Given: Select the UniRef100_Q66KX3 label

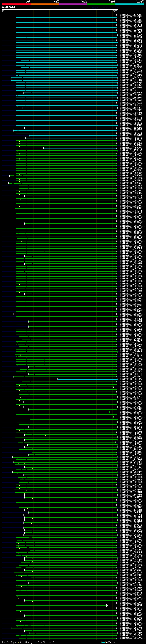Looking at the screenshot, I should tap(131, 158).
